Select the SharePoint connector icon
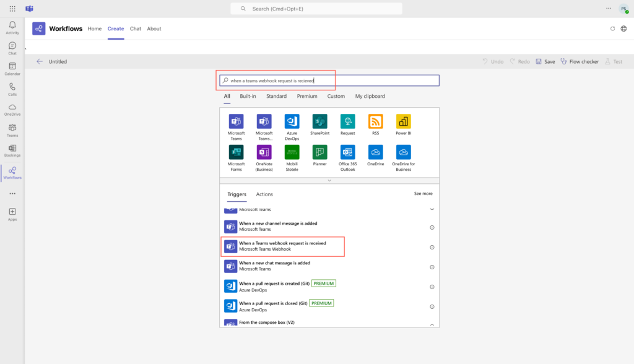This screenshot has width=634, height=364. [x=319, y=121]
